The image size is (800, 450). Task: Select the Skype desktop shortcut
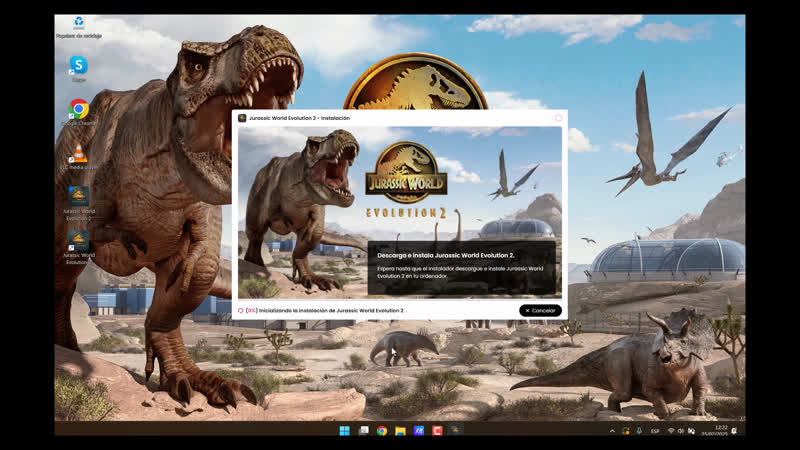click(79, 69)
